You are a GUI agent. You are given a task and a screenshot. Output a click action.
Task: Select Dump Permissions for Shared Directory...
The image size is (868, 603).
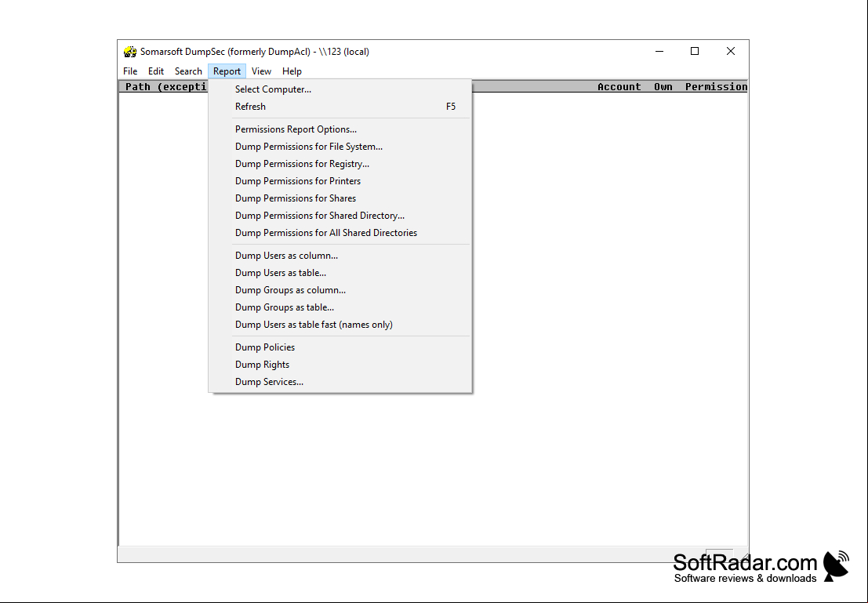coord(340,215)
